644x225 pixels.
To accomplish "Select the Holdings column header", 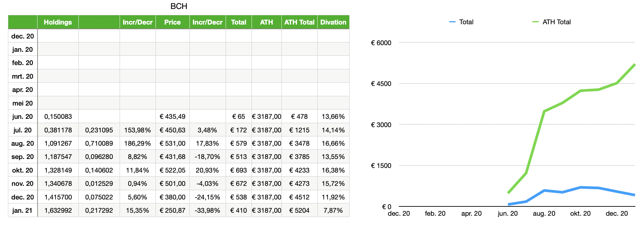I will click(58, 22).
